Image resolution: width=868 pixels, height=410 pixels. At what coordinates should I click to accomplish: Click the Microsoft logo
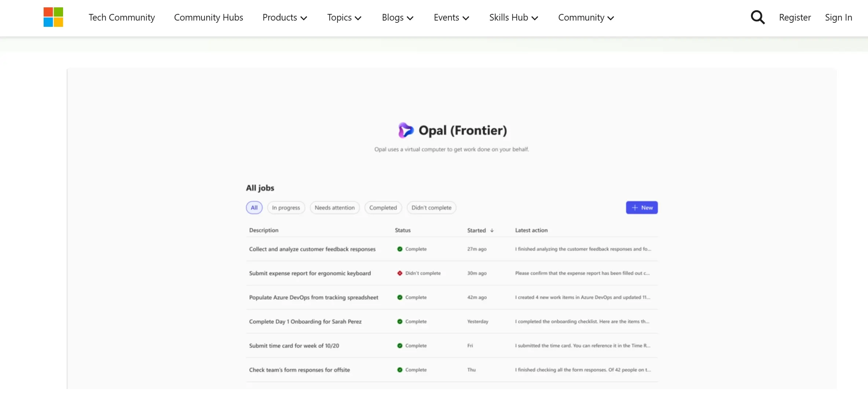tap(53, 17)
